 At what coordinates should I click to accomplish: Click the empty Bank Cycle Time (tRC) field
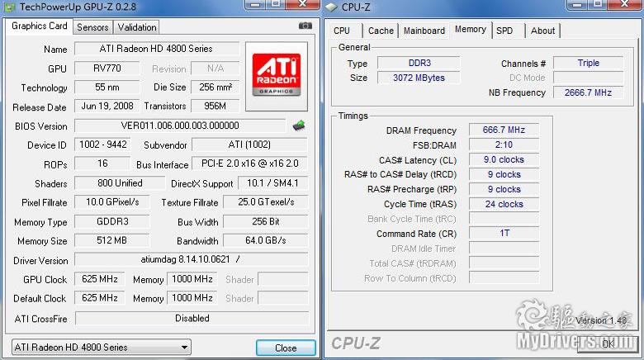pyautogui.click(x=504, y=219)
